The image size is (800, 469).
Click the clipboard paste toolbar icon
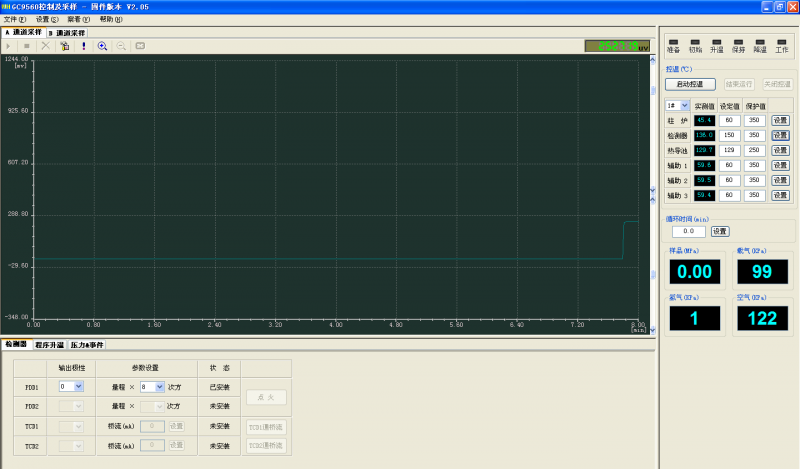[64, 46]
